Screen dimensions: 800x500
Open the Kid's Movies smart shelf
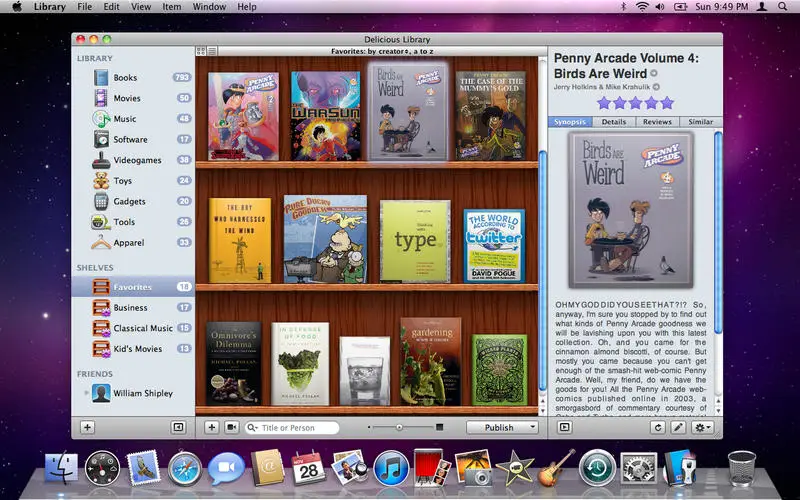[133, 348]
